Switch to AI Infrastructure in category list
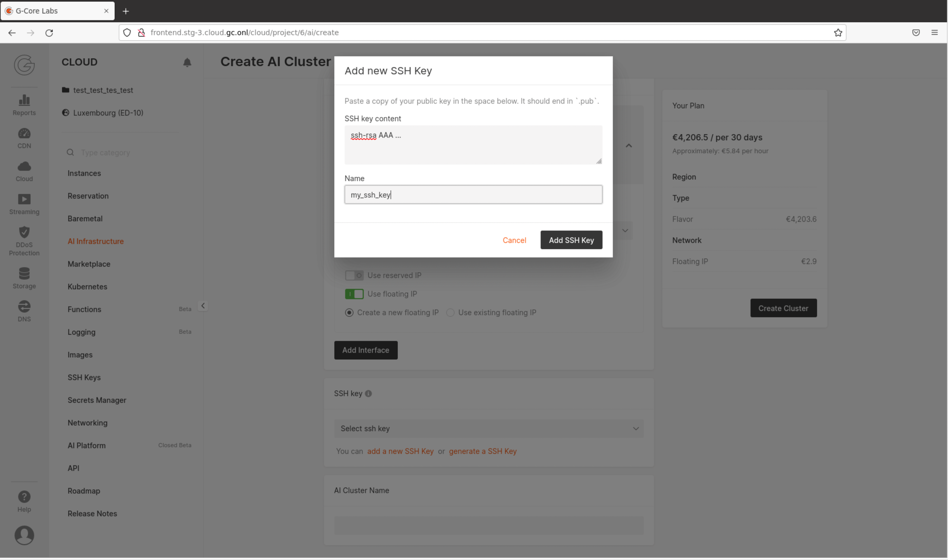Screen dimensions: 948x560 pyautogui.click(x=95, y=241)
